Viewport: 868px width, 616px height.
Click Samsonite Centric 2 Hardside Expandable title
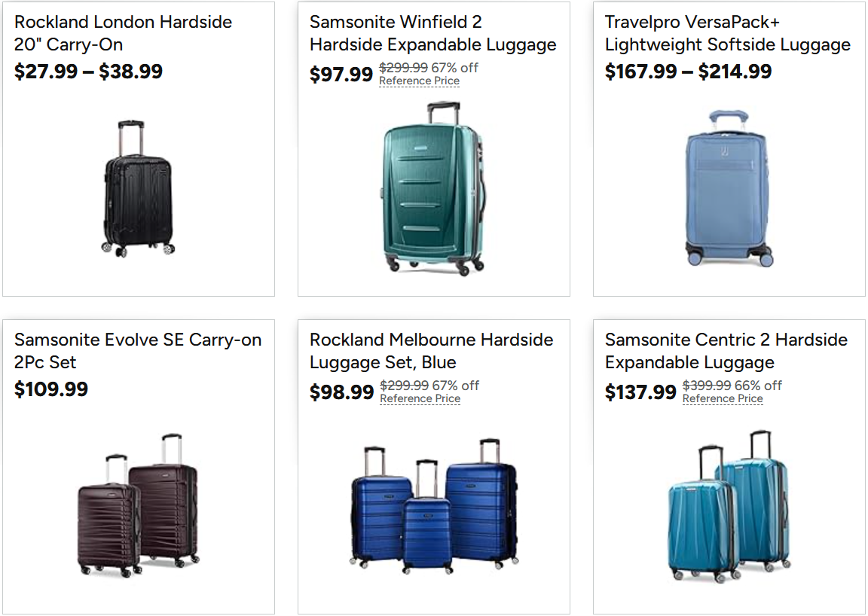(x=726, y=351)
